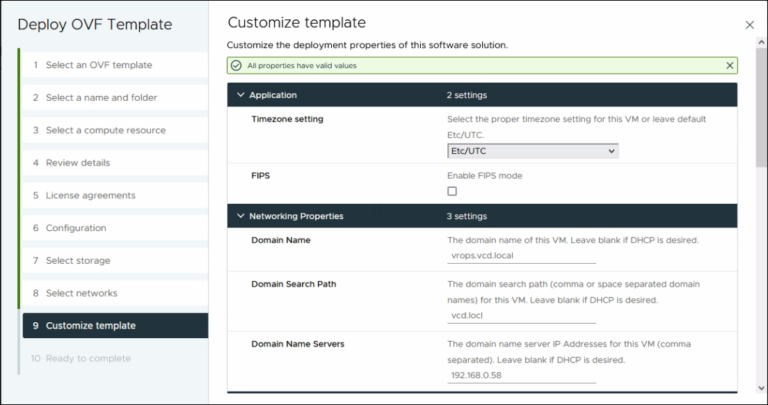Close the Deploy OVF Template dialog

750,24
